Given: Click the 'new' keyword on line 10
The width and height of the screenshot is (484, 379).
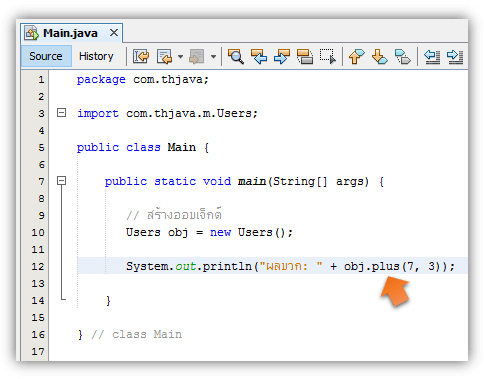Looking at the screenshot, I should click(x=220, y=232).
